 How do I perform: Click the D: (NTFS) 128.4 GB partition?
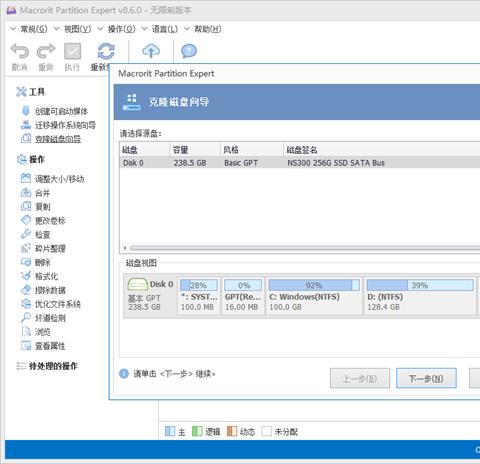[x=420, y=296]
